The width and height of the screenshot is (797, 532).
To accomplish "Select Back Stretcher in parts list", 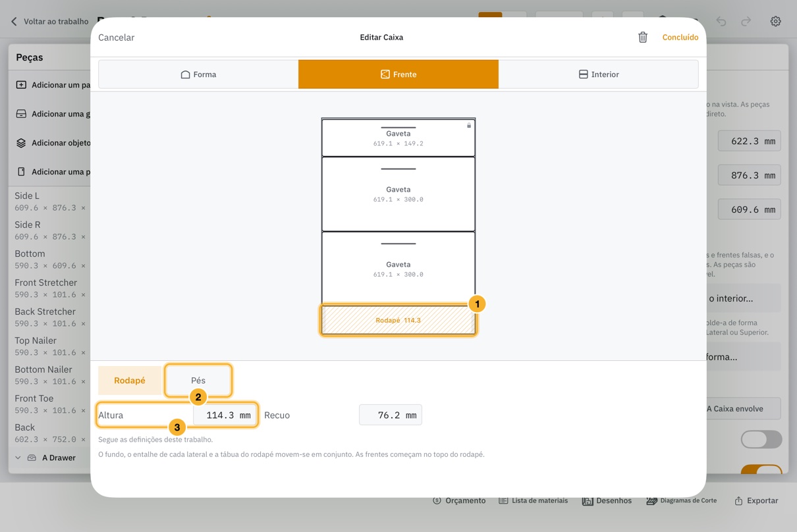I will click(50, 317).
